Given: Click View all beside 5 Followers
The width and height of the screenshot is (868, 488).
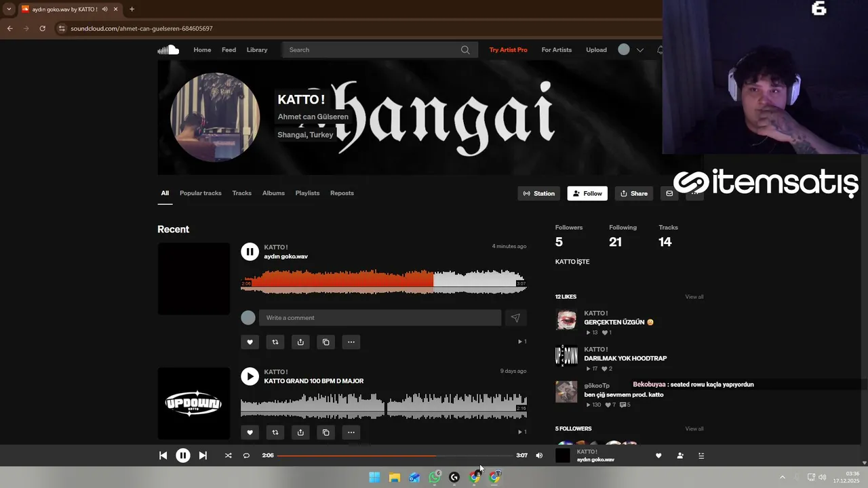Looking at the screenshot, I should point(694,429).
